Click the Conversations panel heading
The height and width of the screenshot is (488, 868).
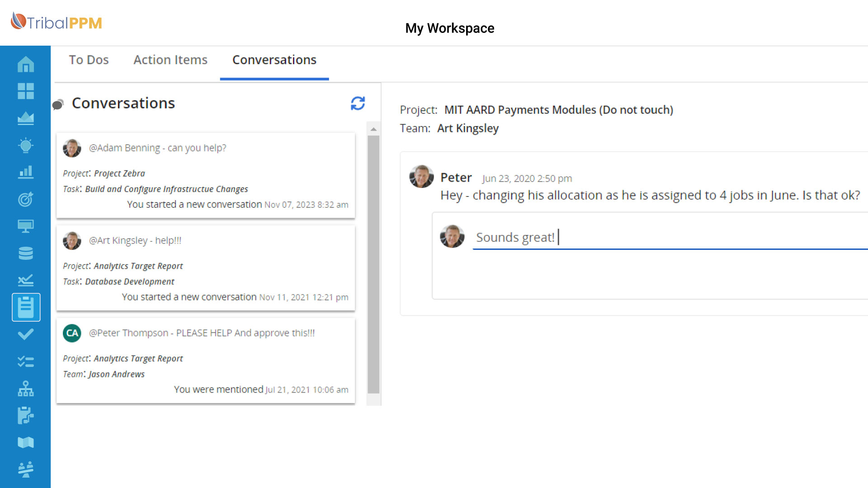[123, 103]
